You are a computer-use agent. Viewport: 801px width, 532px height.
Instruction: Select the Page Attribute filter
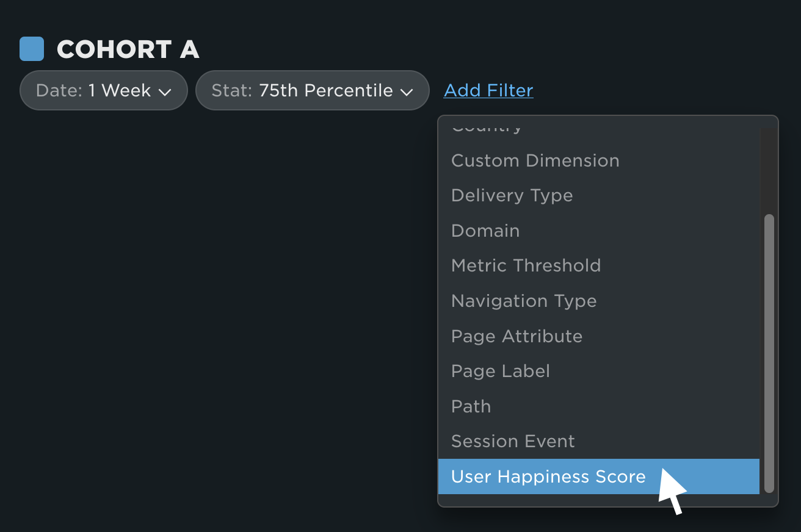tap(599, 336)
